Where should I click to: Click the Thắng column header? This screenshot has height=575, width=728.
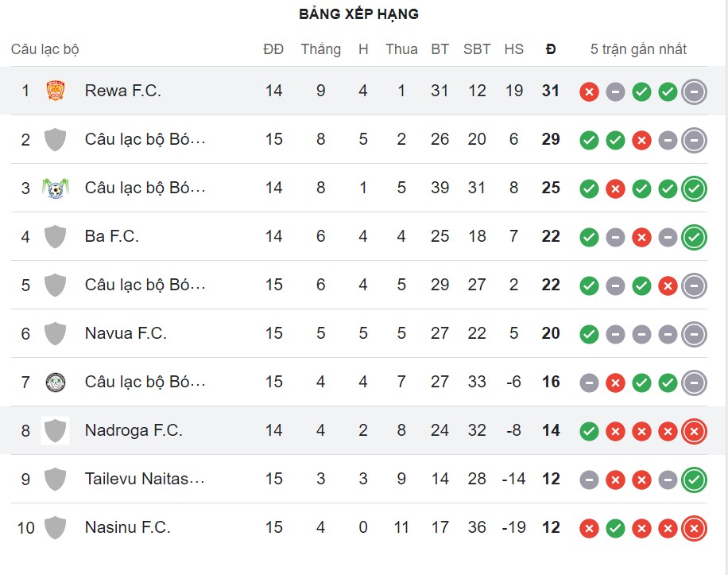click(x=320, y=49)
